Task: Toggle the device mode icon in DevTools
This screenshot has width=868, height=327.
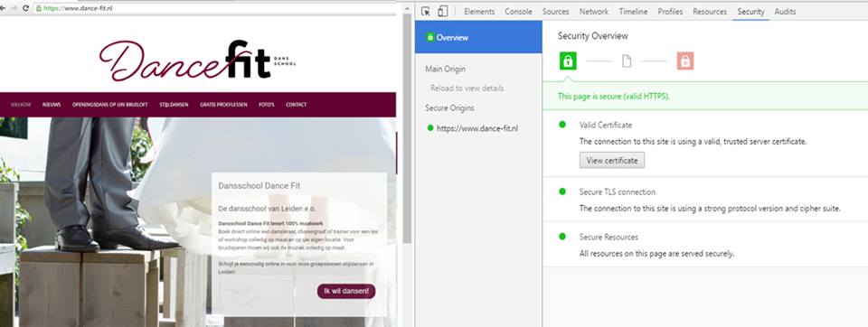Action: click(442, 11)
